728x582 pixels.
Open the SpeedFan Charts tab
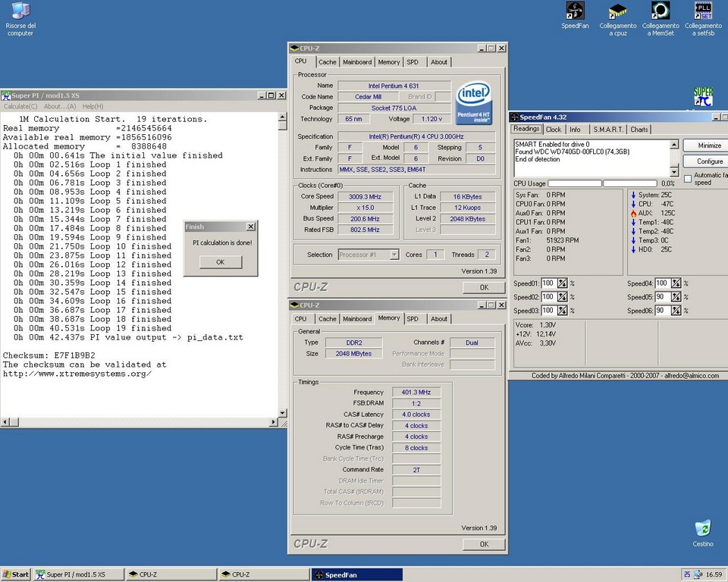(639, 130)
